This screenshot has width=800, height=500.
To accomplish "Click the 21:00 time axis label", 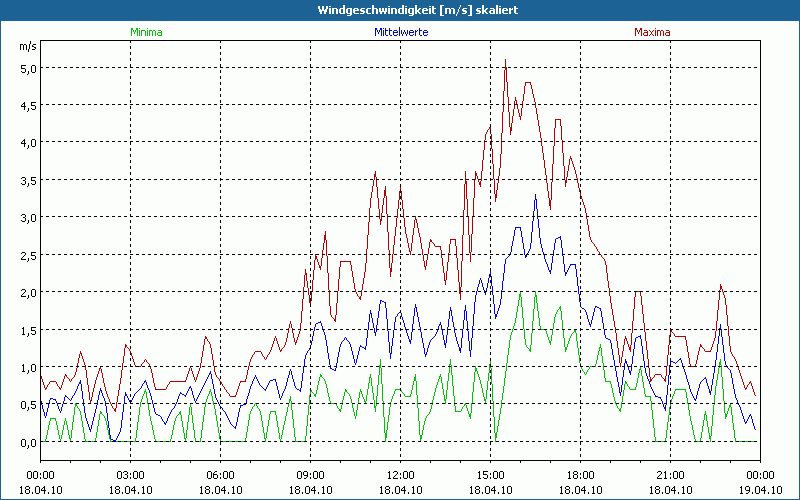I will click(x=670, y=476).
